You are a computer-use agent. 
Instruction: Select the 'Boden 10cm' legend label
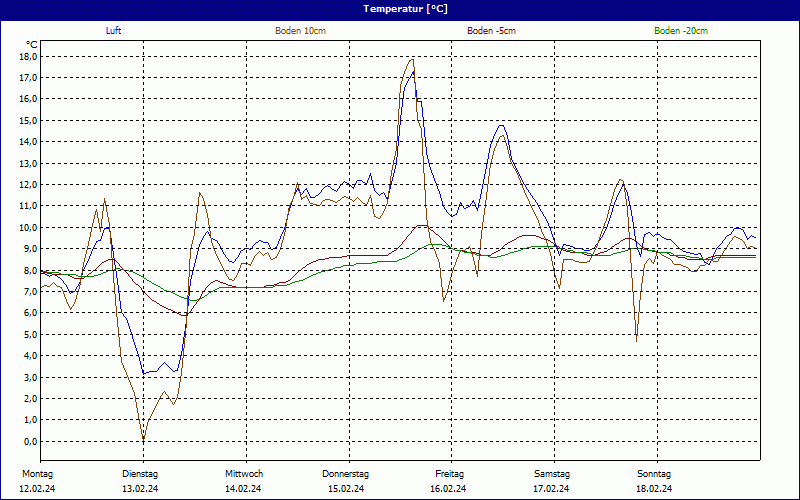point(301,31)
